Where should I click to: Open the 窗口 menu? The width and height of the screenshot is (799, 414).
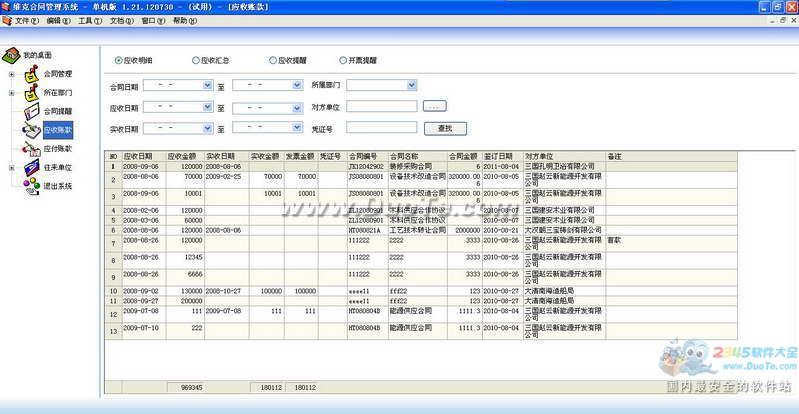(153, 21)
